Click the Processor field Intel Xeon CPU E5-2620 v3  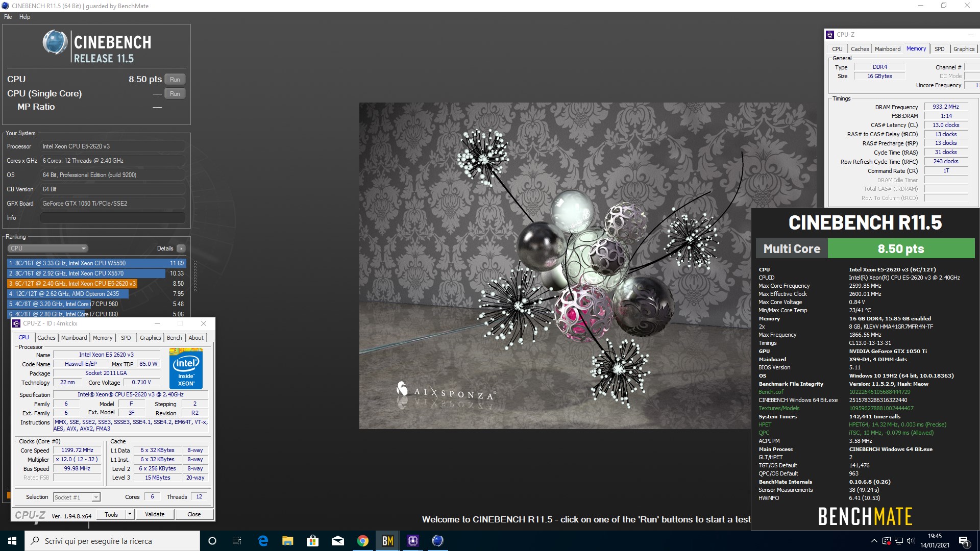coord(112,146)
